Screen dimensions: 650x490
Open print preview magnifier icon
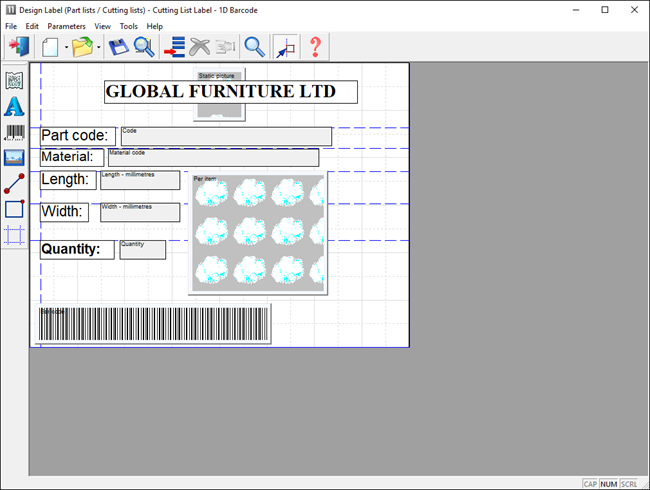point(144,47)
